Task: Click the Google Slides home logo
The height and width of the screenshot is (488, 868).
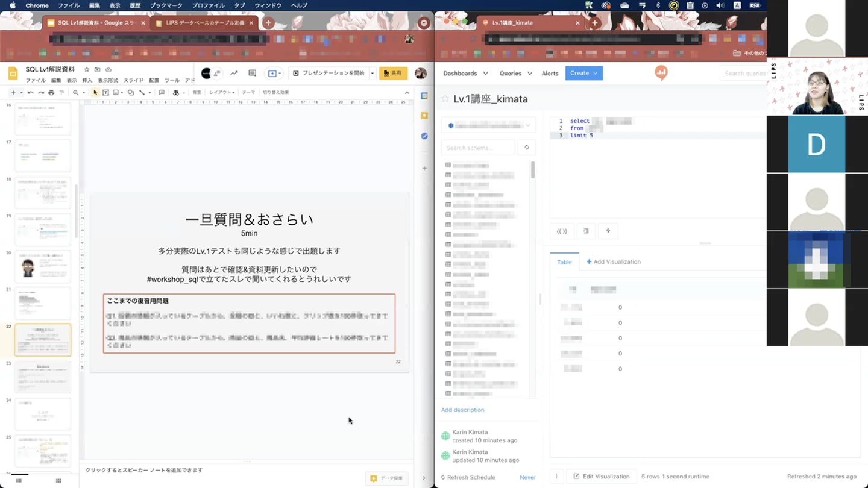Action: click(x=13, y=74)
